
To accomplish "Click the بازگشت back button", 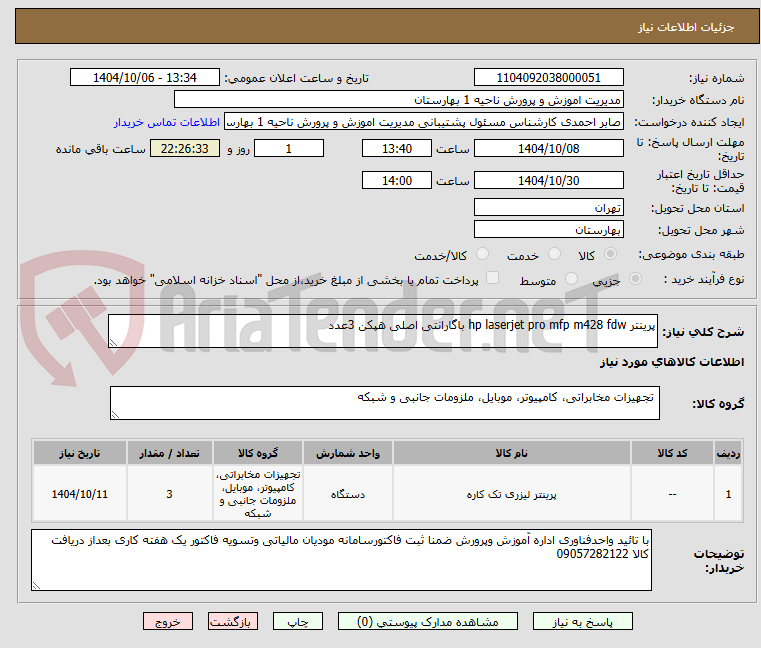I will click(x=232, y=621).
